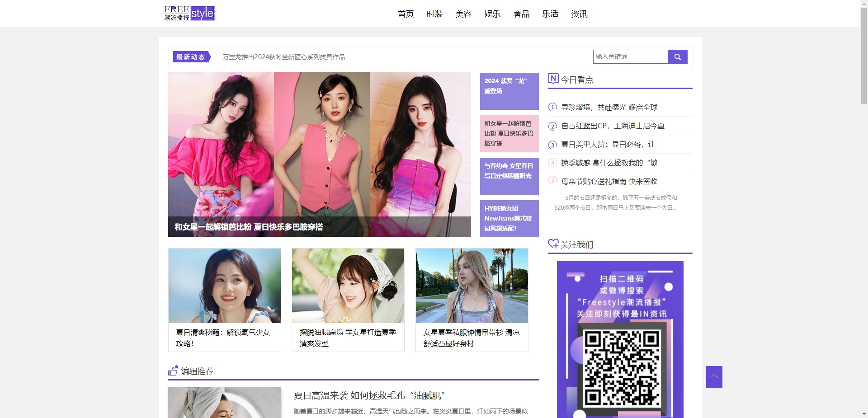The image size is (868, 418).
Task: Click the FREE style 潮流播报 logo
Action: click(190, 13)
